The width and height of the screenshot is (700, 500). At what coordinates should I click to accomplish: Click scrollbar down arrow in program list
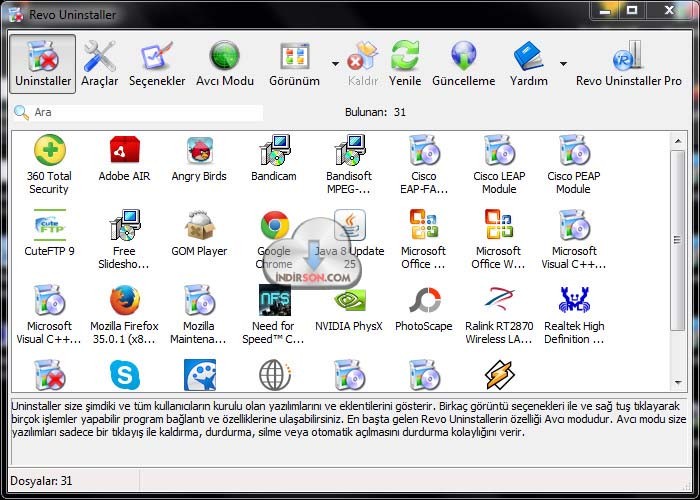678,383
